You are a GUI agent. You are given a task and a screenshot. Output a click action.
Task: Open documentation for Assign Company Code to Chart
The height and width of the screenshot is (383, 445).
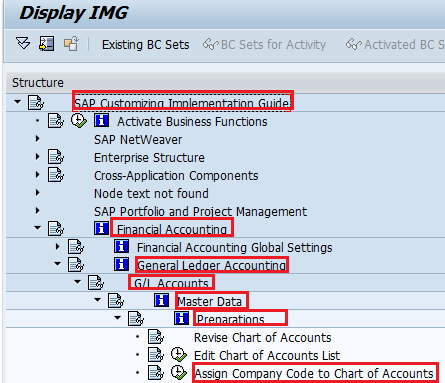coord(156,372)
